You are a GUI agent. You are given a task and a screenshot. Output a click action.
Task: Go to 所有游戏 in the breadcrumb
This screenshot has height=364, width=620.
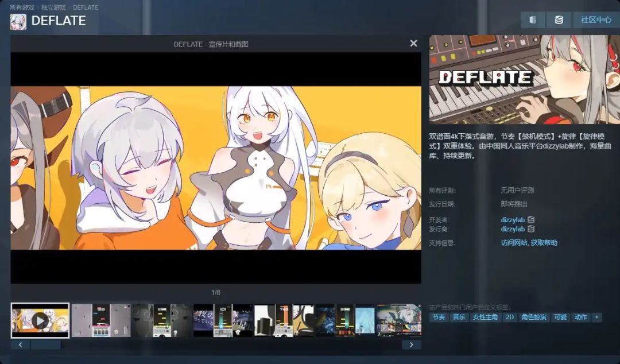pos(22,7)
